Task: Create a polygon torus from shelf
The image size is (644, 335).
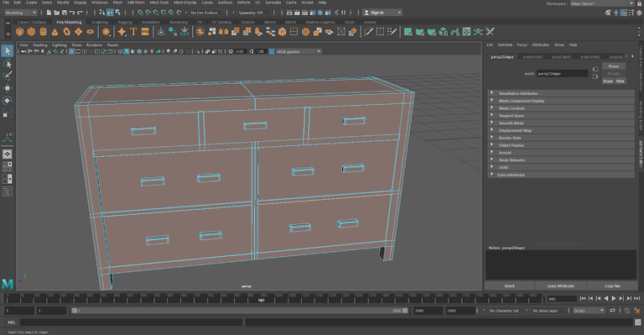Action: pos(66,32)
